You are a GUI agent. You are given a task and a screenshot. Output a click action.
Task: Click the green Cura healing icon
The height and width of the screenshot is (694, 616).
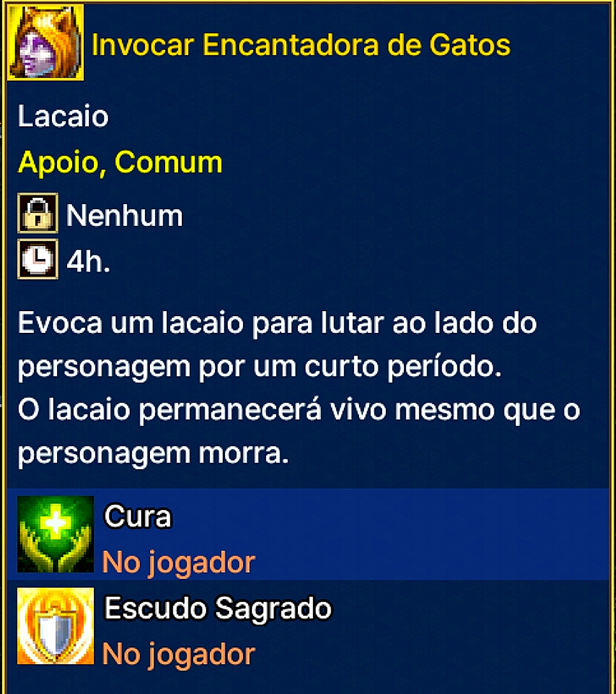[x=56, y=534]
